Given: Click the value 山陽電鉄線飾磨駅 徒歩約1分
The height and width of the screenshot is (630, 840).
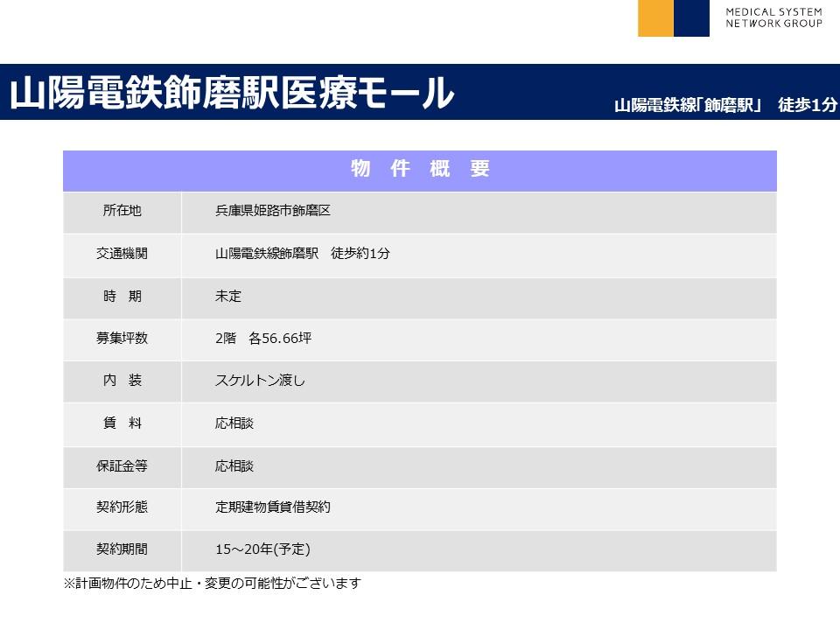Looking at the screenshot, I should coord(302,253).
